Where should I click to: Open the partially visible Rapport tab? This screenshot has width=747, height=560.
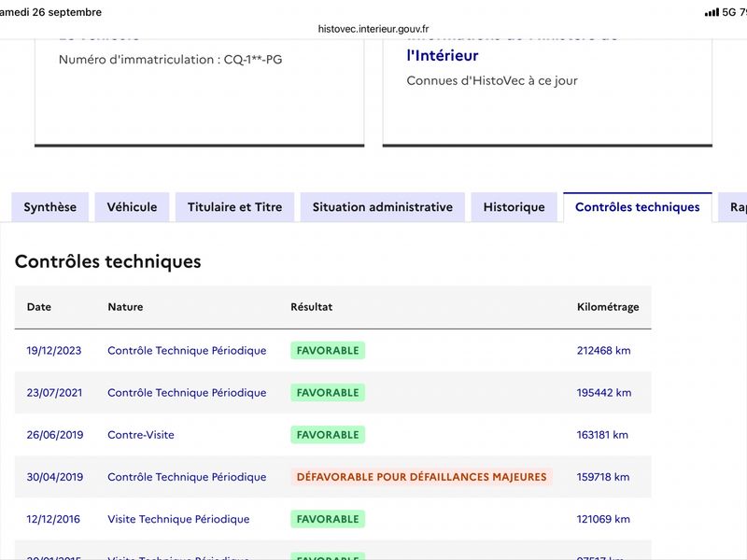point(733,207)
